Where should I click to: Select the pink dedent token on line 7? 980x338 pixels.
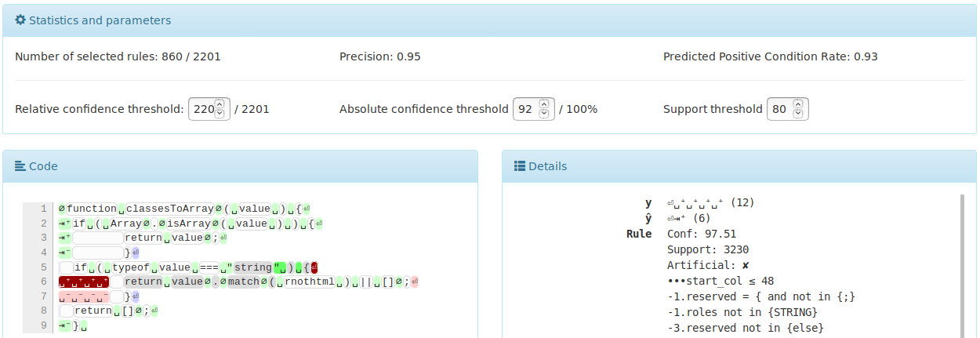pos(82,296)
